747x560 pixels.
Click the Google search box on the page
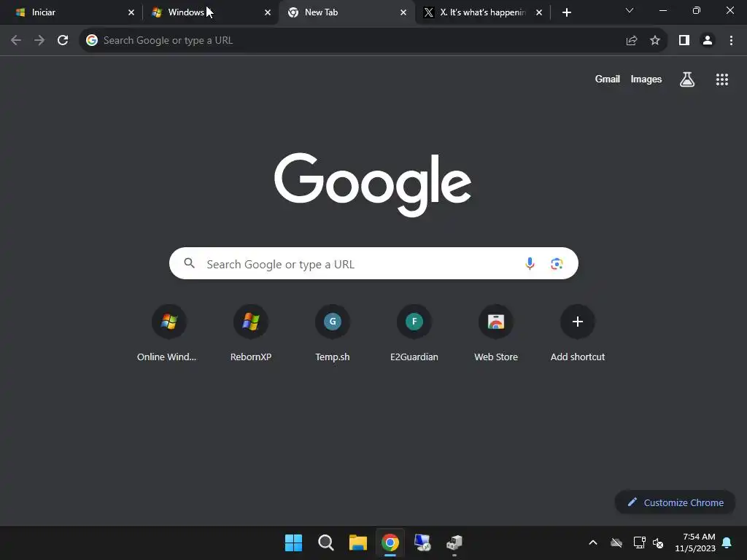tap(374, 263)
